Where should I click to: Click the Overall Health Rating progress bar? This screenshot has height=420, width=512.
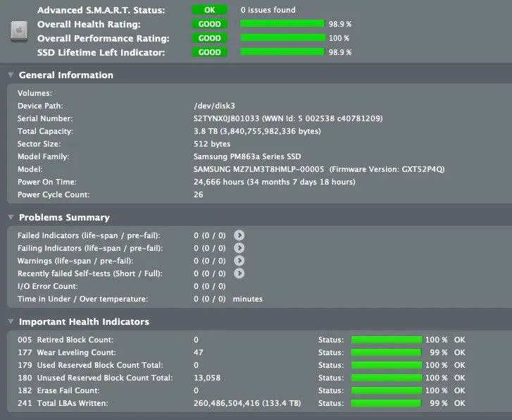click(x=282, y=23)
